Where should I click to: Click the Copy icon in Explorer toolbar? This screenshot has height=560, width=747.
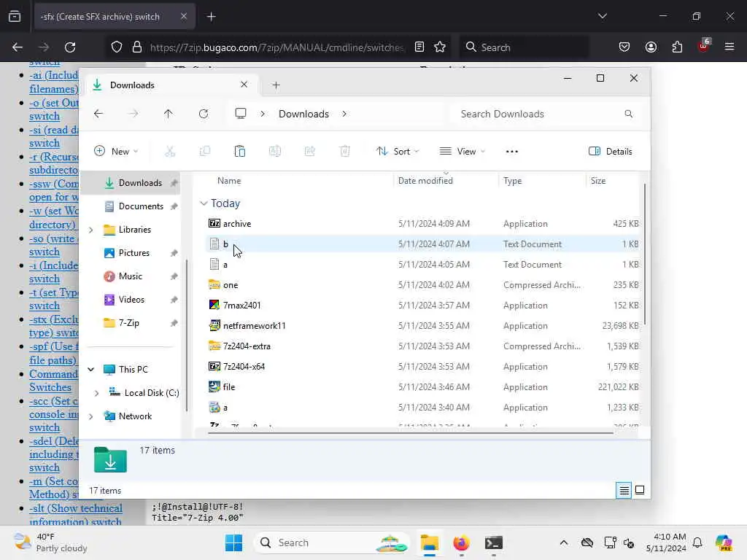pyautogui.click(x=205, y=152)
